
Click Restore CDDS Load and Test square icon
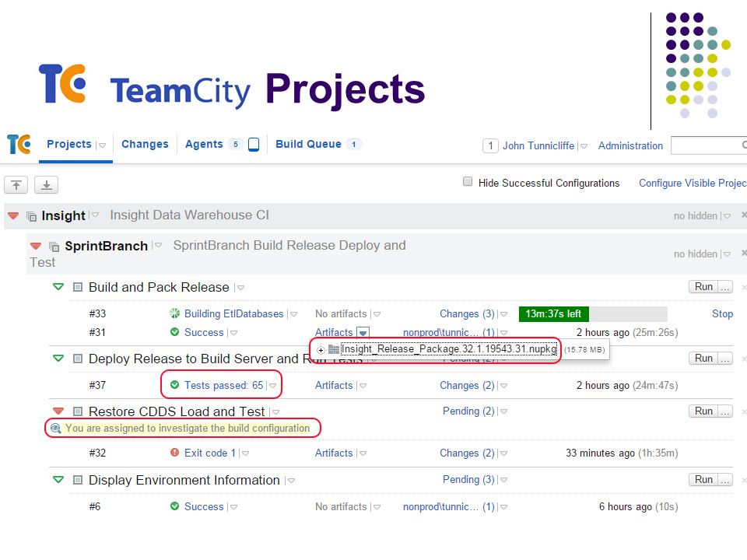tap(78, 411)
